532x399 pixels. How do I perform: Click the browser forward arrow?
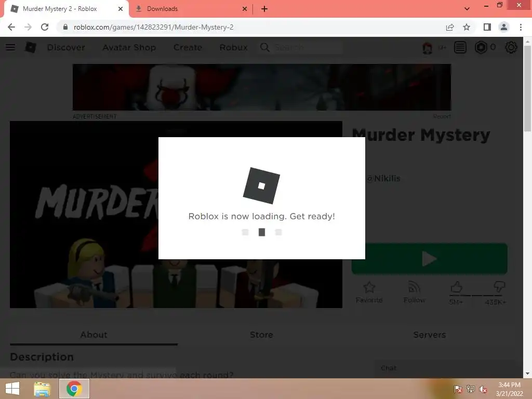pyautogui.click(x=28, y=27)
